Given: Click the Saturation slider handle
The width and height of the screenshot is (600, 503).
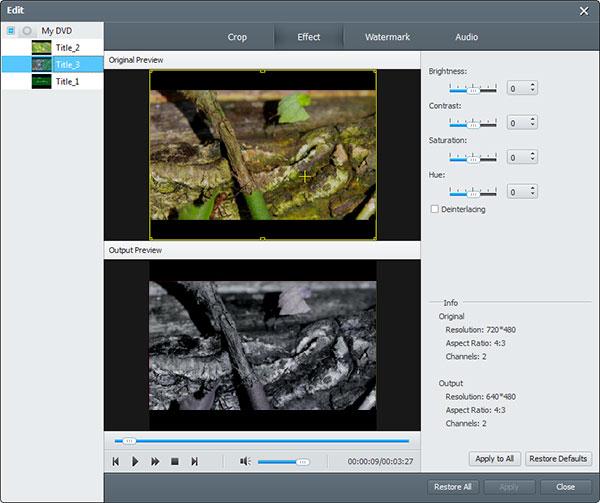Looking at the screenshot, I should pos(473,160).
